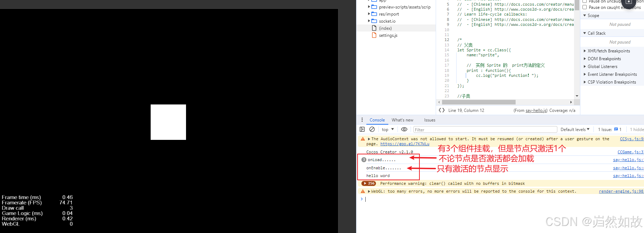Viewport: 644px width, 233px height.
Task: Switch to the Console tab
Action: pos(377,120)
